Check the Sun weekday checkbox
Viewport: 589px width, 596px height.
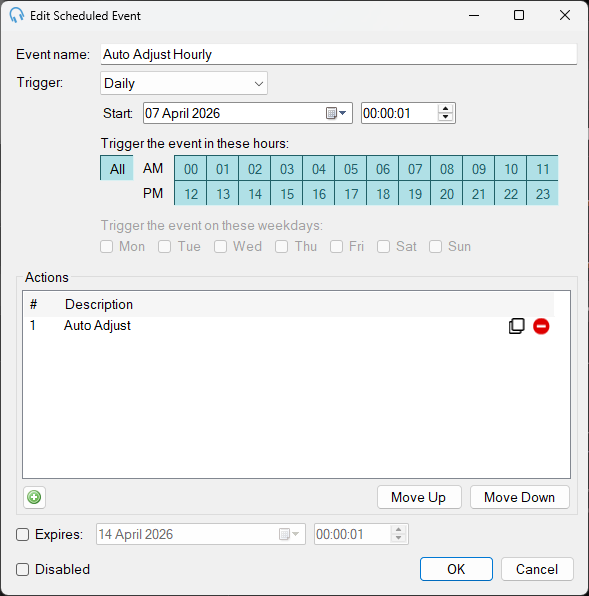[x=435, y=246]
